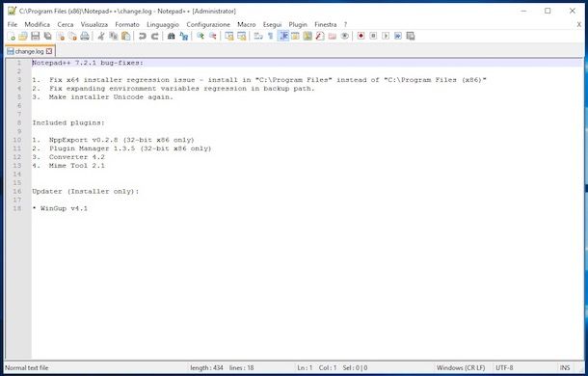Toggle Folder as Workspace panel icon
This screenshot has width=588, height=376.
(x=333, y=36)
